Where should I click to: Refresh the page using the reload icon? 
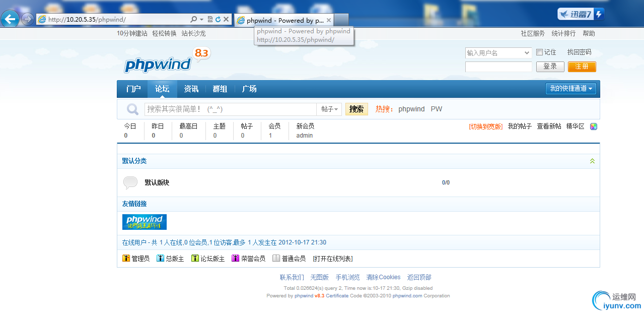pyautogui.click(x=218, y=20)
